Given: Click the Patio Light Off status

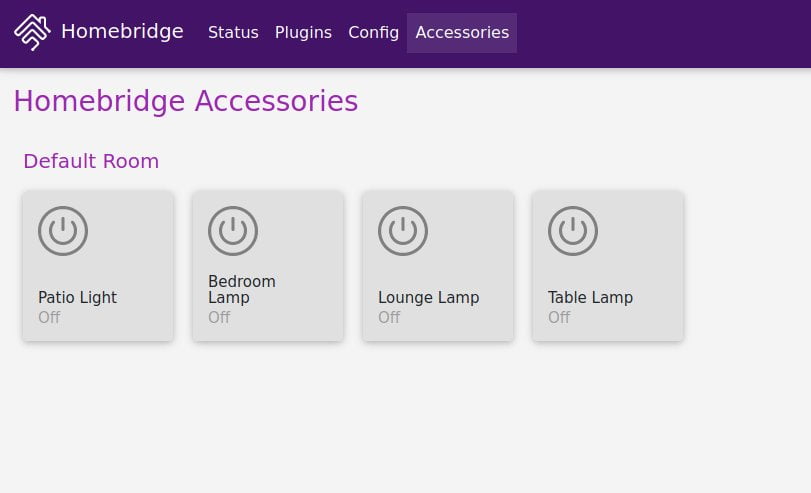Looking at the screenshot, I should (x=49, y=317).
